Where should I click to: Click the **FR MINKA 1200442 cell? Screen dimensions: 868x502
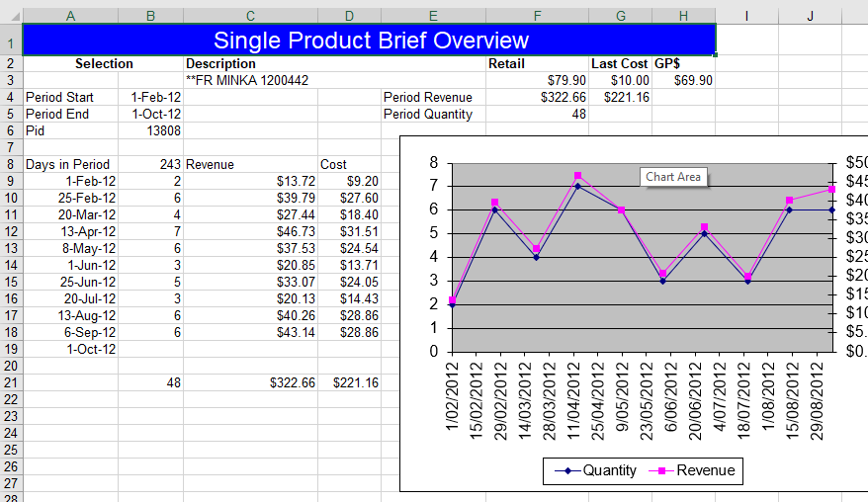[335, 80]
